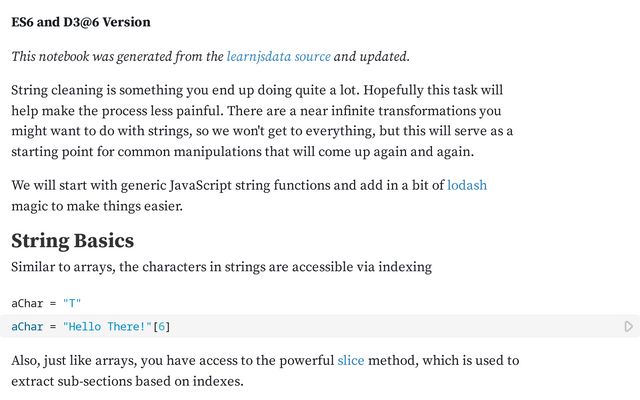
Task: Click the "extract sub-sections based on indexes" line
Action: click(x=127, y=381)
